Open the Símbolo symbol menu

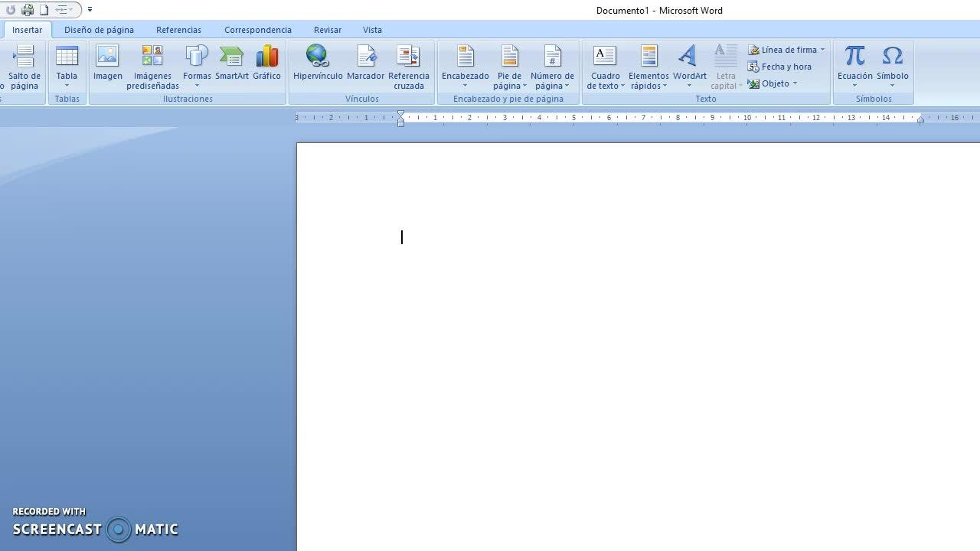893,67
